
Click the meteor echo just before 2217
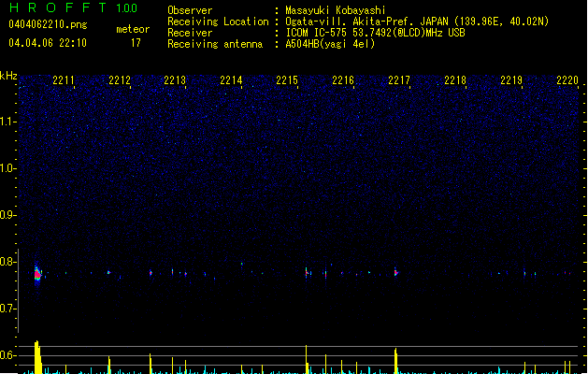(x=395, y=273)
